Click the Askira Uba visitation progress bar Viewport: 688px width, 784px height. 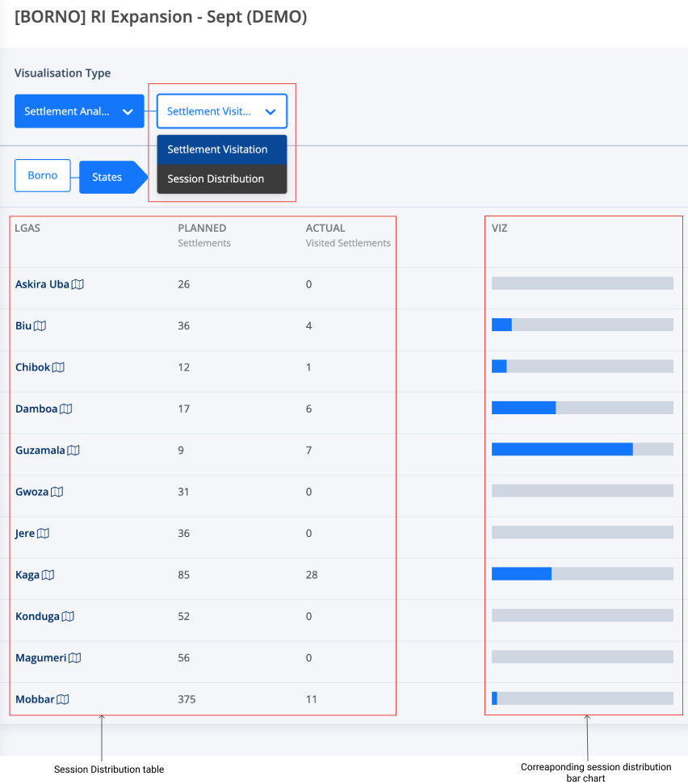[x=582, y=283]
